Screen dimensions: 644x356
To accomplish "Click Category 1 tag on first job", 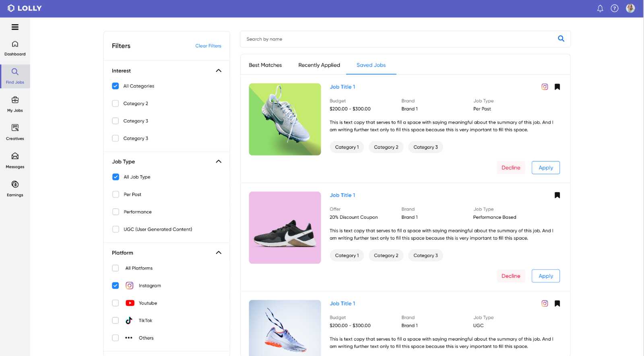I will (x=347, y=147).
